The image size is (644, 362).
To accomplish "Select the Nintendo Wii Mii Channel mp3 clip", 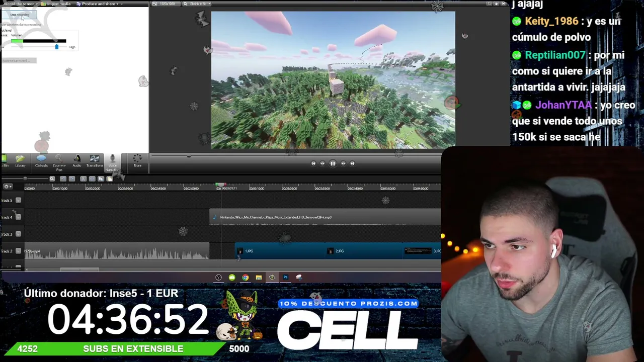I will [325, 217].
